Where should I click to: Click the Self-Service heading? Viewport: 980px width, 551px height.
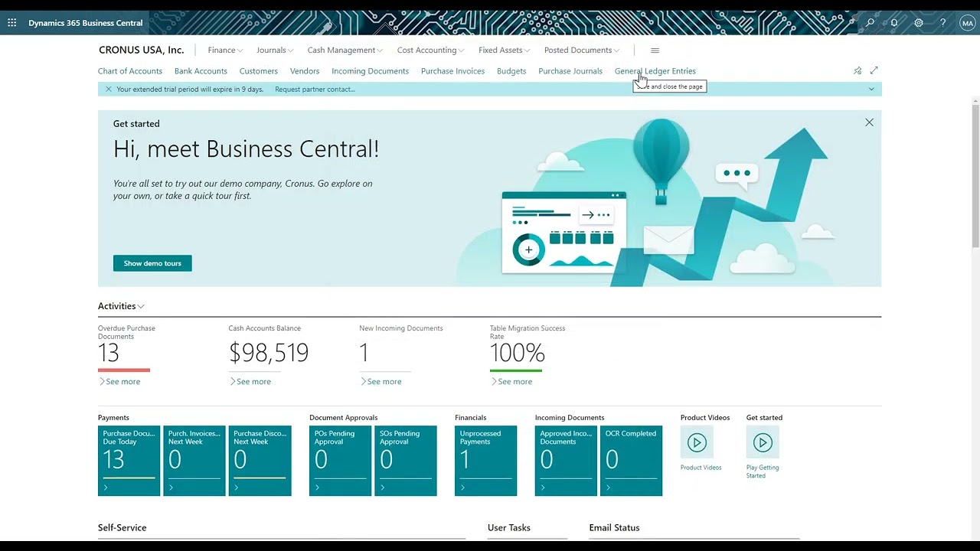pos(122,528)
